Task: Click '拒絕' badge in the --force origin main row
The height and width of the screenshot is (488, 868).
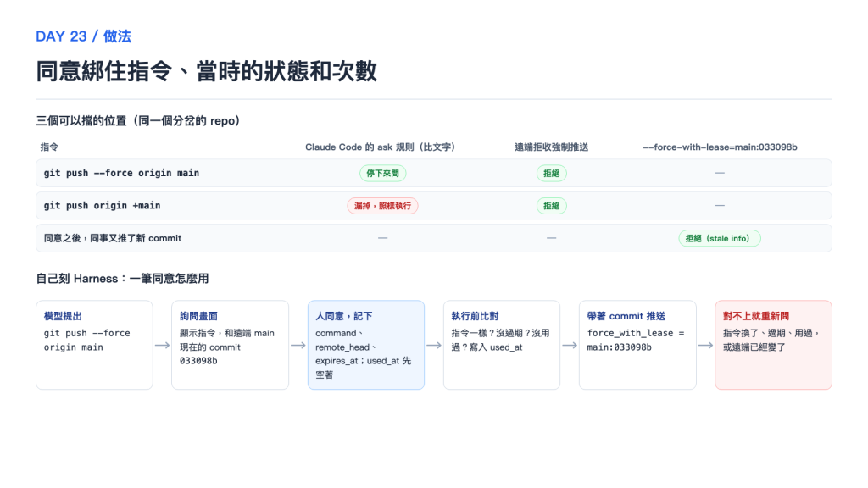Action: tap(551, 173)
